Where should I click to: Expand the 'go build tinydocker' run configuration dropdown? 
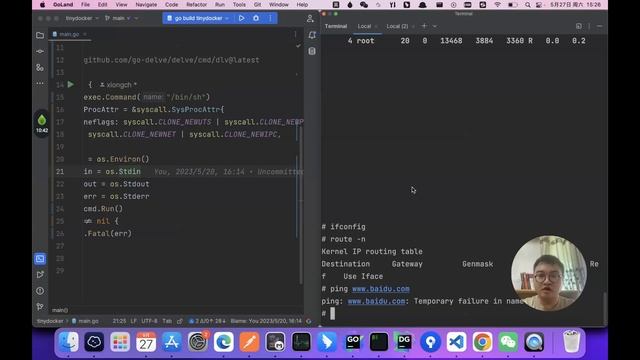(x=227, y=18)
